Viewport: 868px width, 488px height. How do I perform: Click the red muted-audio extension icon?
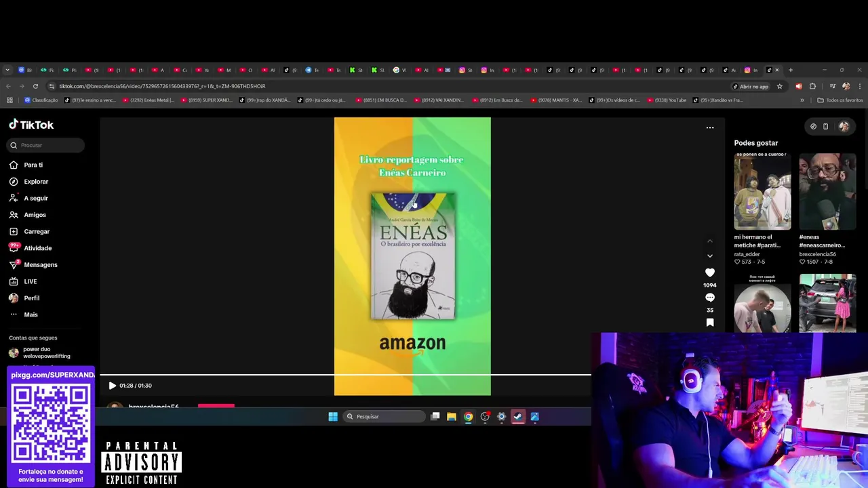click(x=798, y=86)
